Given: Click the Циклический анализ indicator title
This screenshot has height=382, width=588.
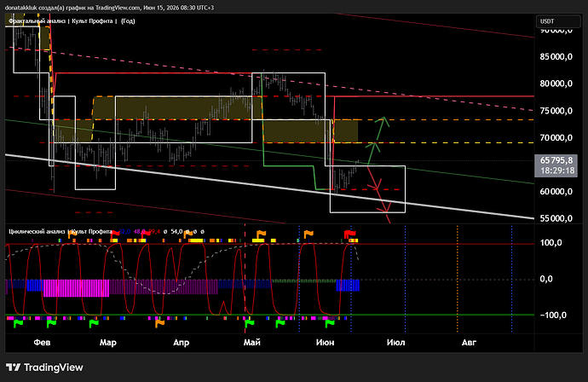Looking at the screenshot, I should coord(37,232).
